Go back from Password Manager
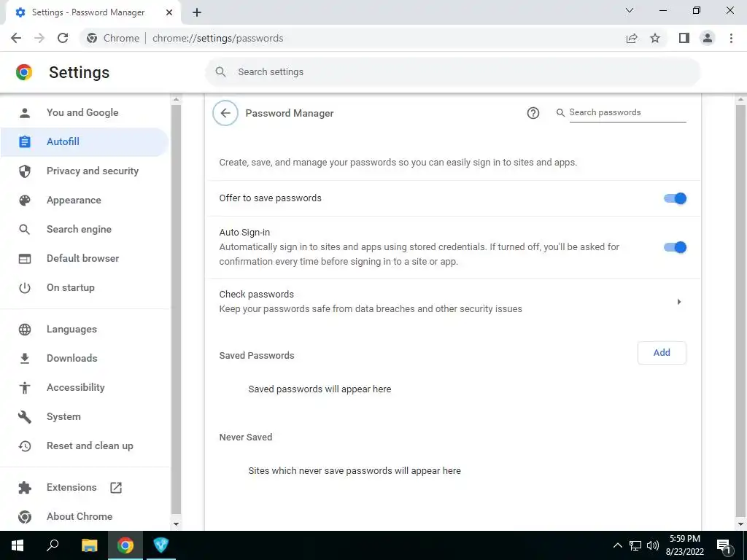Viewport: 747px width, 560px height. click(x=225, y=113)
